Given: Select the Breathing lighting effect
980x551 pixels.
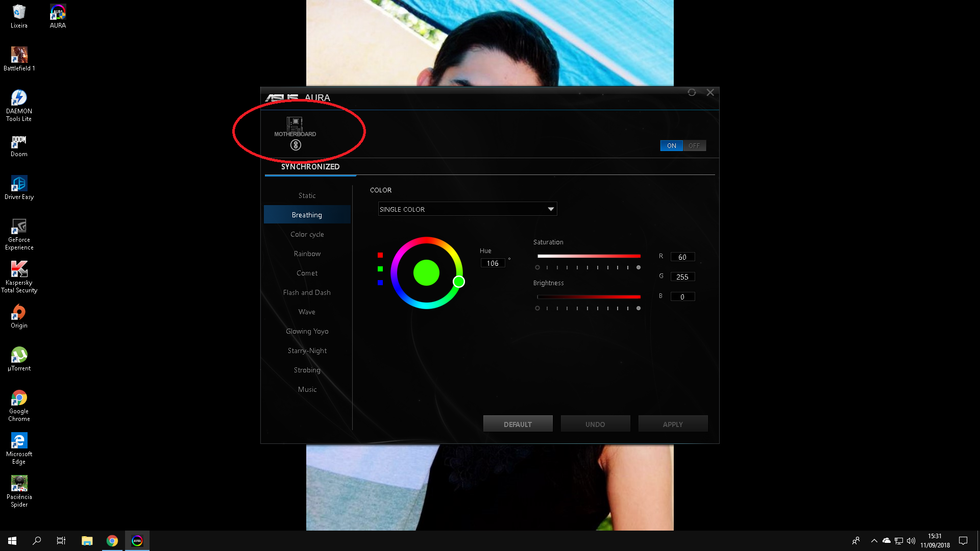Looking at the screenshot, I should tap(307, 215).
